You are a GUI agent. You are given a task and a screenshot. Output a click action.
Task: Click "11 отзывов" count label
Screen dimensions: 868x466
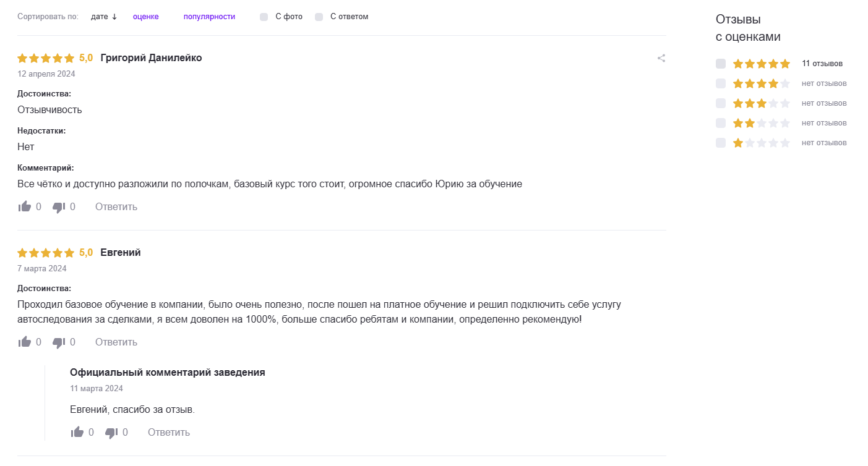click(822, 64)
